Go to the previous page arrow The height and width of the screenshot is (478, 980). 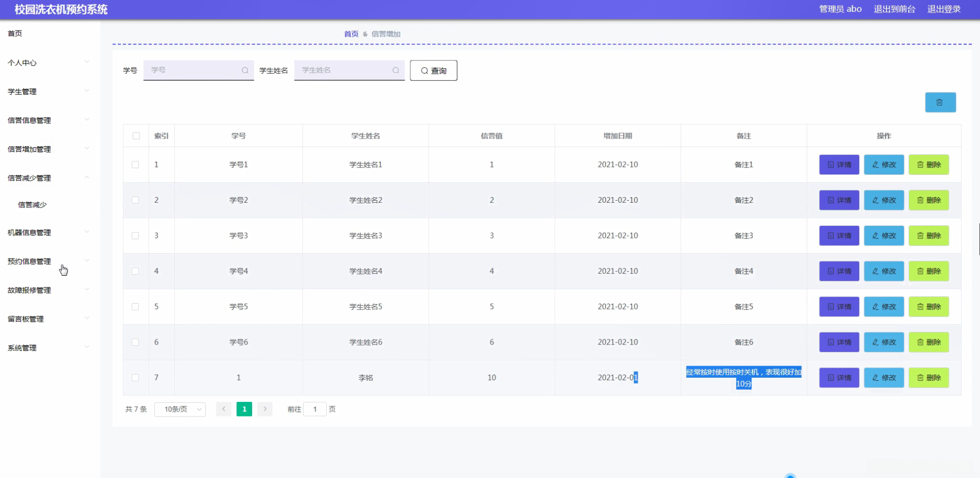tap(224, 409)
